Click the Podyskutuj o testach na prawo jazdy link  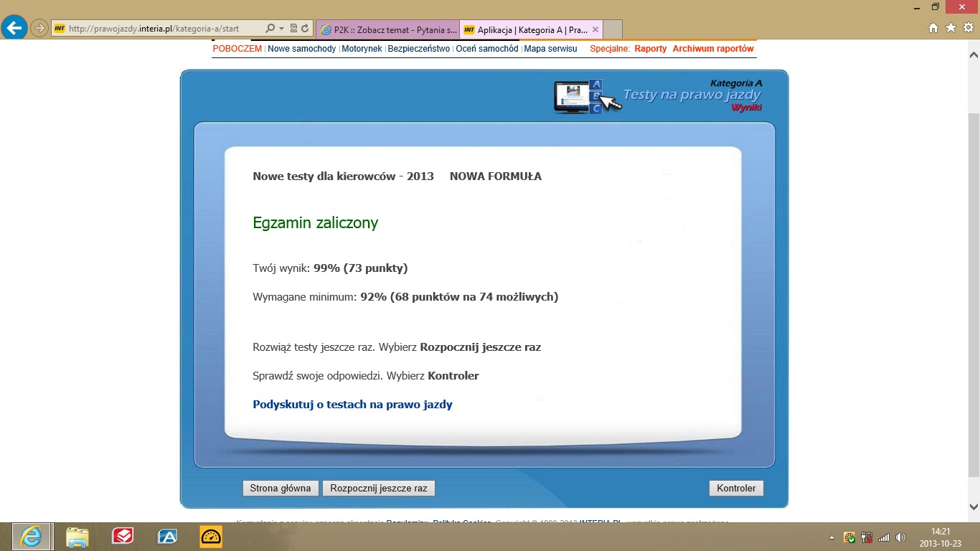tap(353, 405)
